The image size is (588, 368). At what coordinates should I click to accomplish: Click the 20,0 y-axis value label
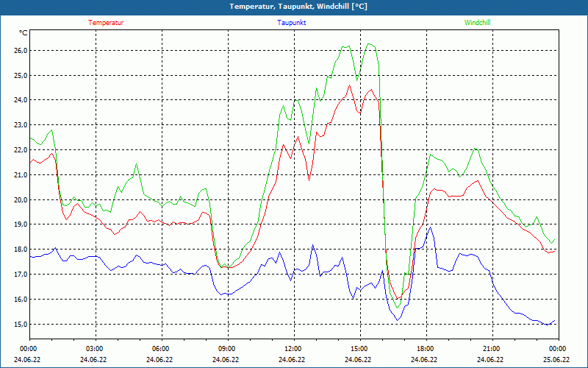(19, 199)
